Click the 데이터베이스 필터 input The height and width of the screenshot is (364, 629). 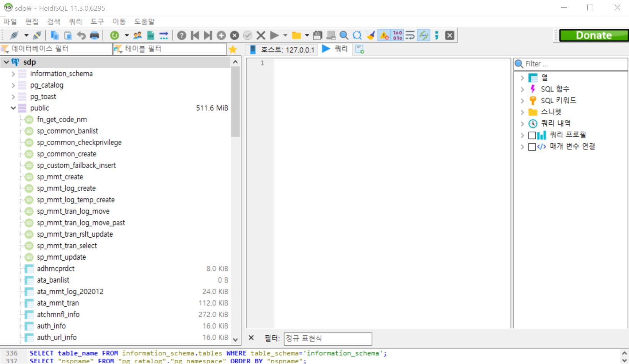57,49
